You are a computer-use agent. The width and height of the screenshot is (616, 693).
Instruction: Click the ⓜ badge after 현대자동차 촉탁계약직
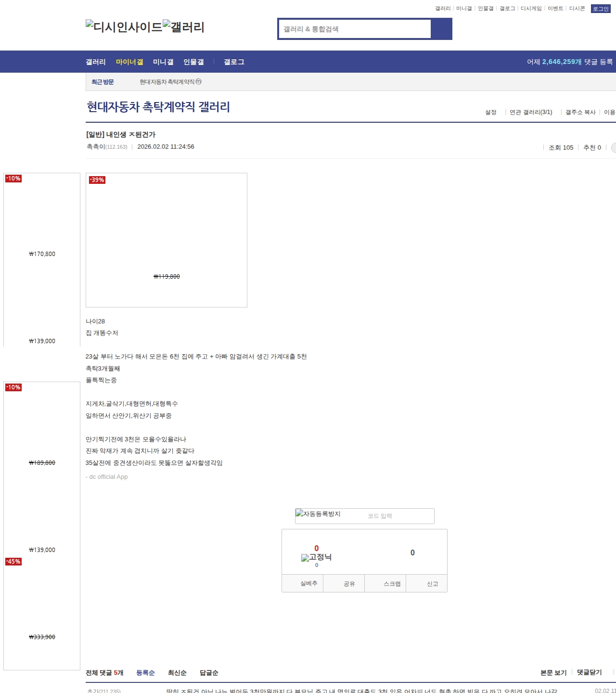click(199, 82)
